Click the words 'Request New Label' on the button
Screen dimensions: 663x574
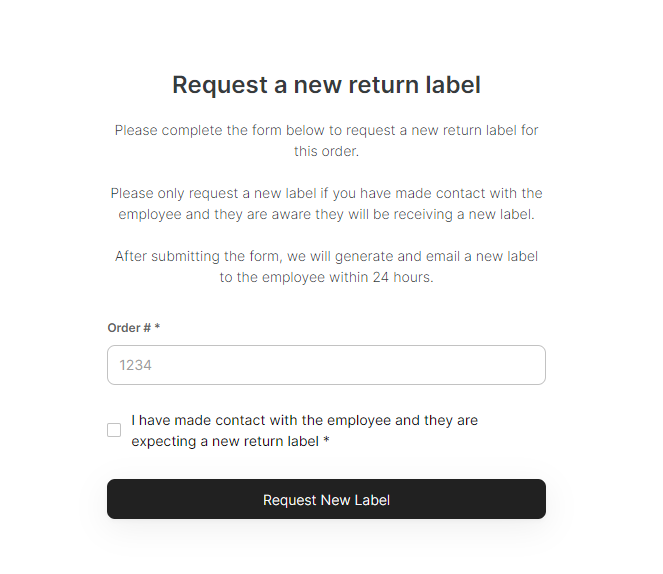coord(326,500)
